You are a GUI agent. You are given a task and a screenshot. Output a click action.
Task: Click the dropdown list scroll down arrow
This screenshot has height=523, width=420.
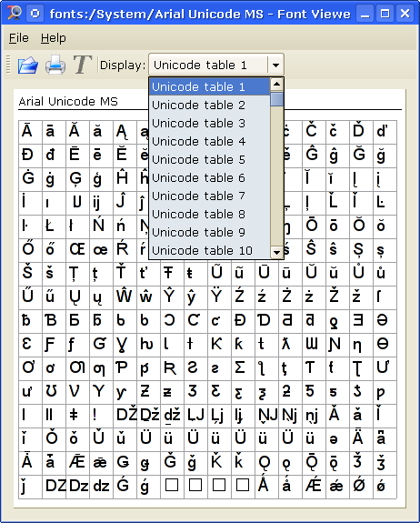[x=276, y=253]
